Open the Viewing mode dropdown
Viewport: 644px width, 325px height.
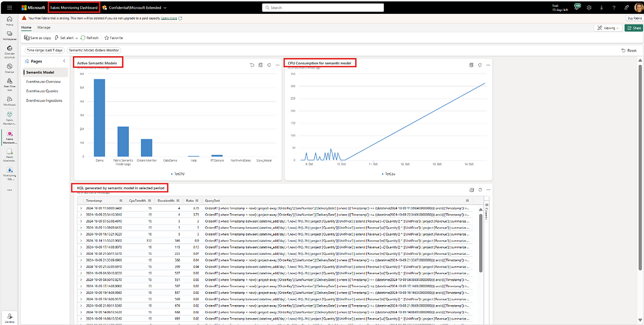(x=607, y=27)
